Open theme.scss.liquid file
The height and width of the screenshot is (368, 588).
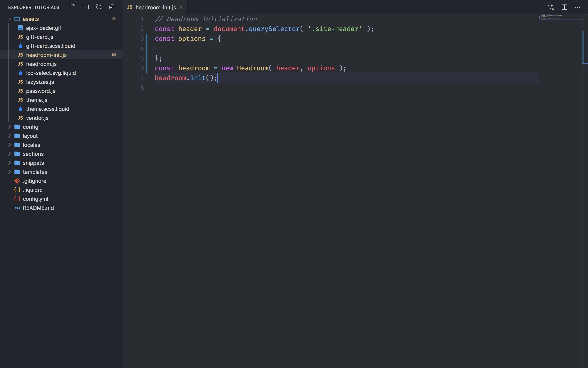61,109
